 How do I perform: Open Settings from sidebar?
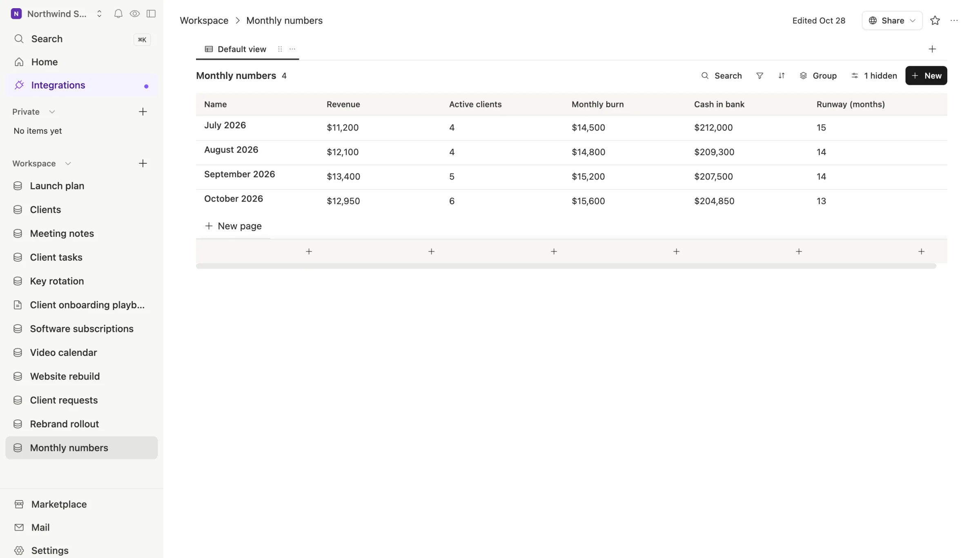point(82,551)
